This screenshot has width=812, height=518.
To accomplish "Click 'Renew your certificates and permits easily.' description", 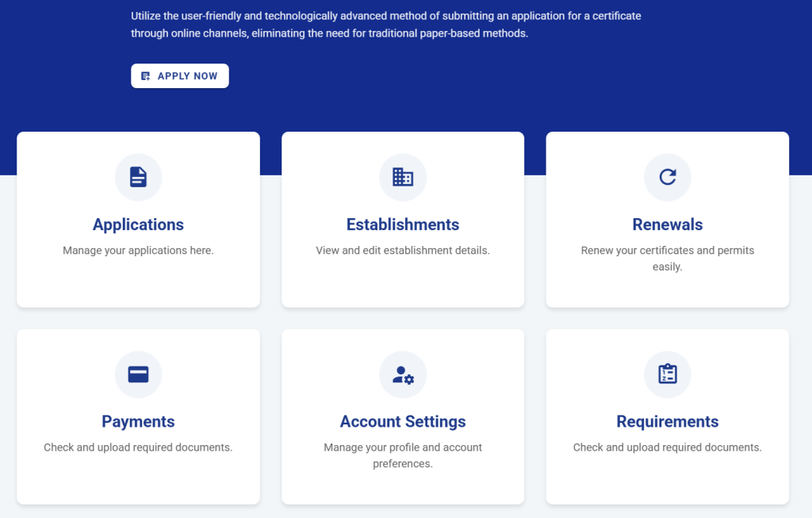I will pos(667,259).
